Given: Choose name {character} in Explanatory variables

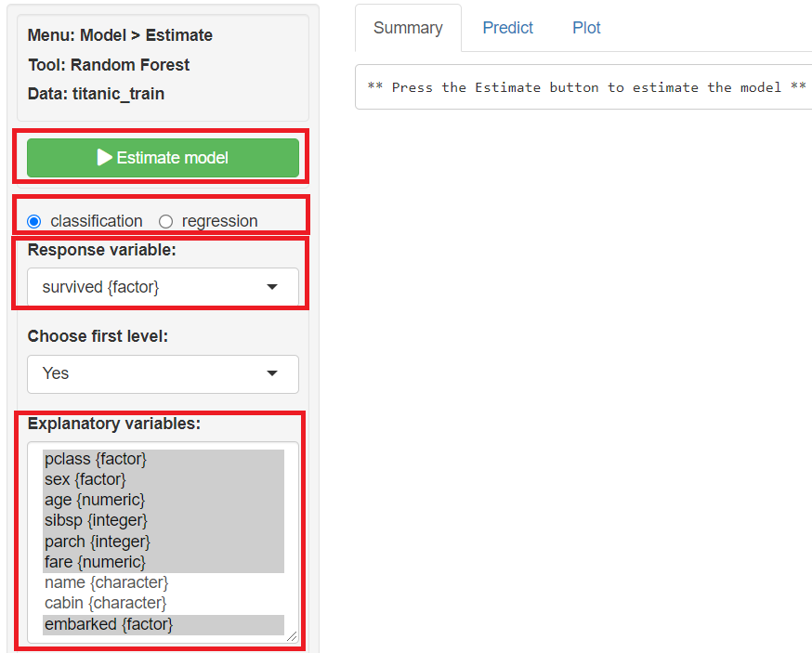Looking at the screenshot, I should 106,582.
